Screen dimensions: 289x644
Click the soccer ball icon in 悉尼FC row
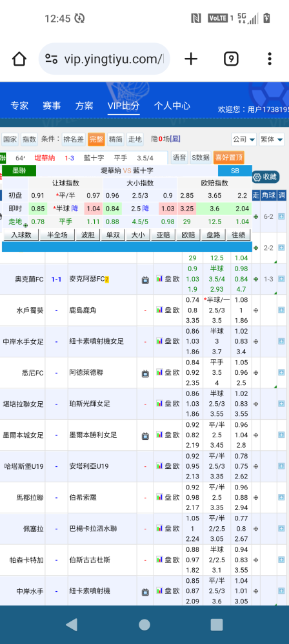[x=256, y=373]
